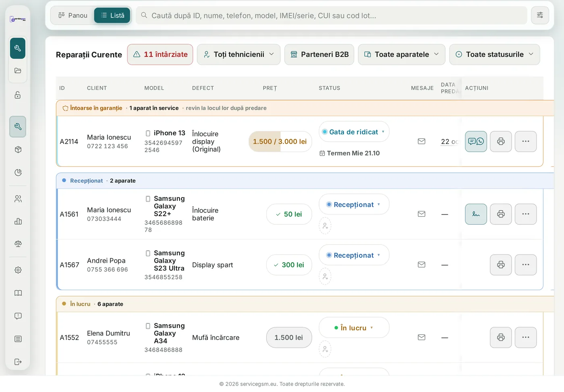Expand the Toate aparatele dropdown

click(402, 54)
